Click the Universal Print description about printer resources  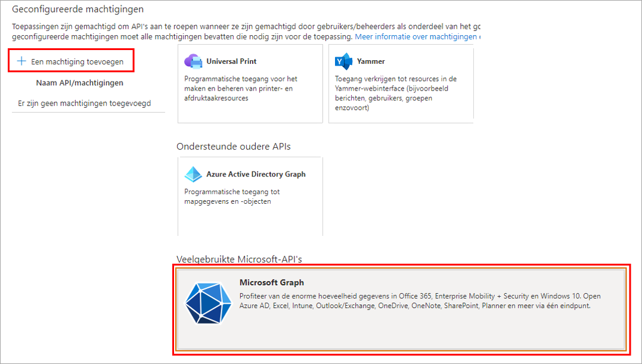(241, 88)
